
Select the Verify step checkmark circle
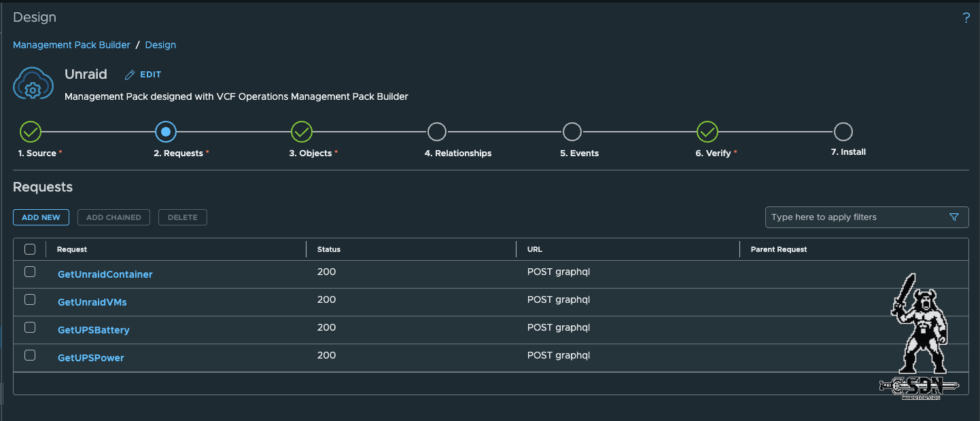click(707, 132)
